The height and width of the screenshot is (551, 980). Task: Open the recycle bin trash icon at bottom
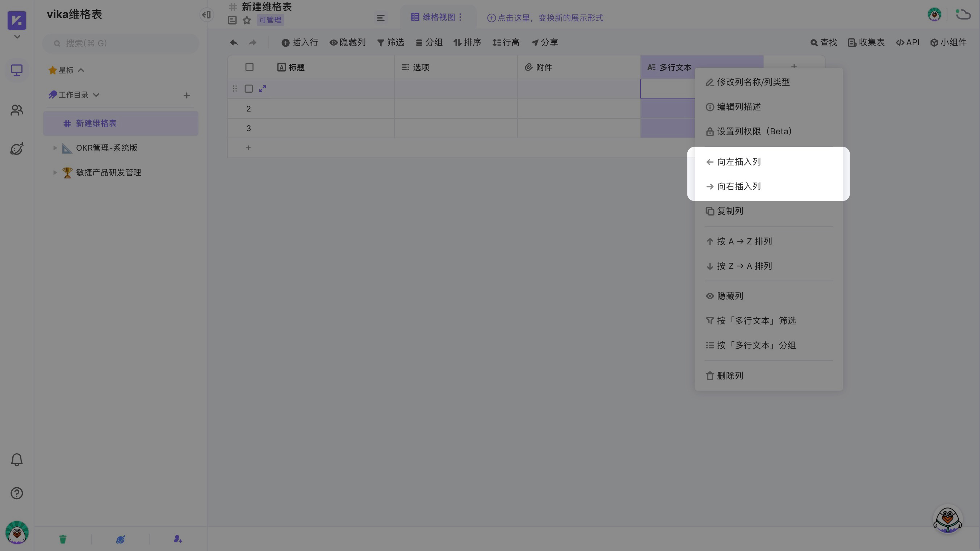coord(62,539)
